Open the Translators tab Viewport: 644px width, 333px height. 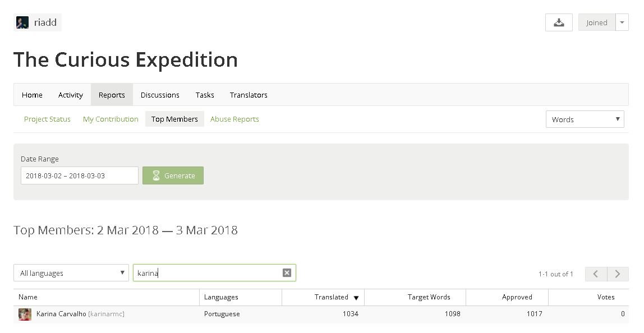tap(249, 95)
